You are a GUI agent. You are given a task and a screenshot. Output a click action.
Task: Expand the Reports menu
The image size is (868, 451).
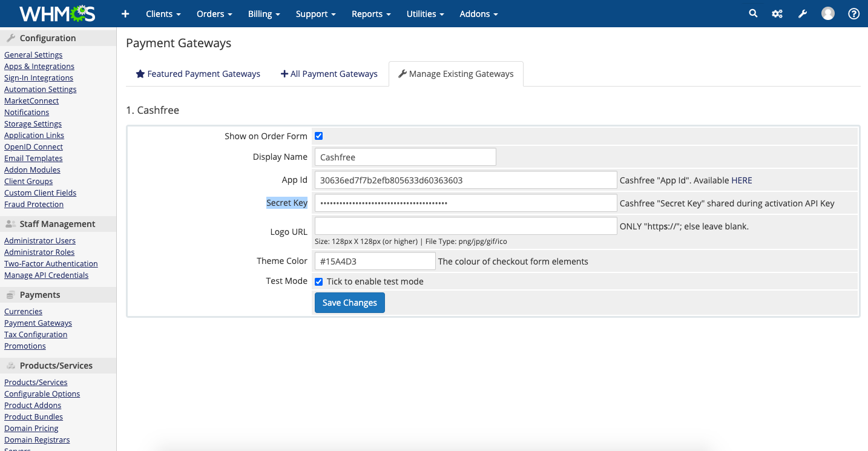371,13
